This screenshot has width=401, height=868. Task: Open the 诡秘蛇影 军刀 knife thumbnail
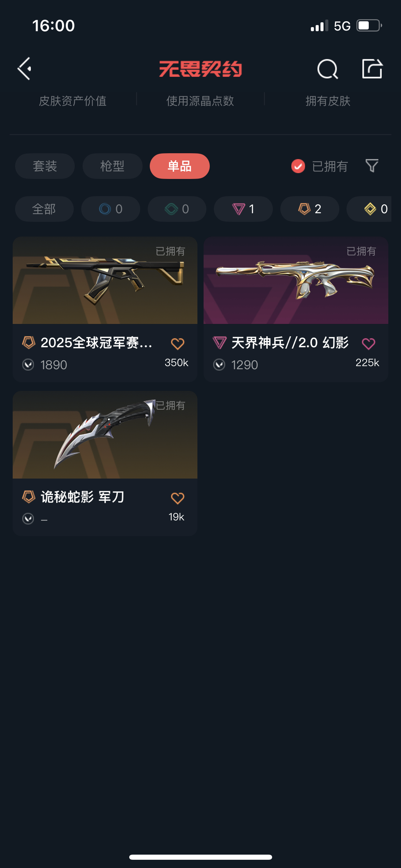pyautogui.click(x=105, y=435)
